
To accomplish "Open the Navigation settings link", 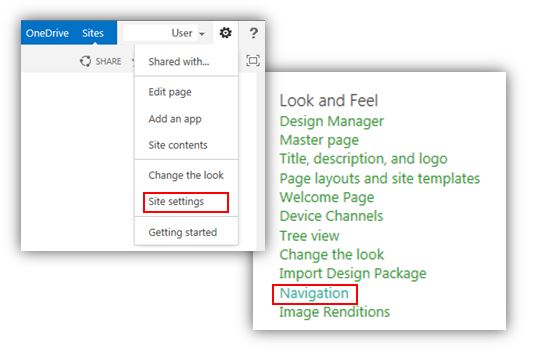I will pos(314,294).
